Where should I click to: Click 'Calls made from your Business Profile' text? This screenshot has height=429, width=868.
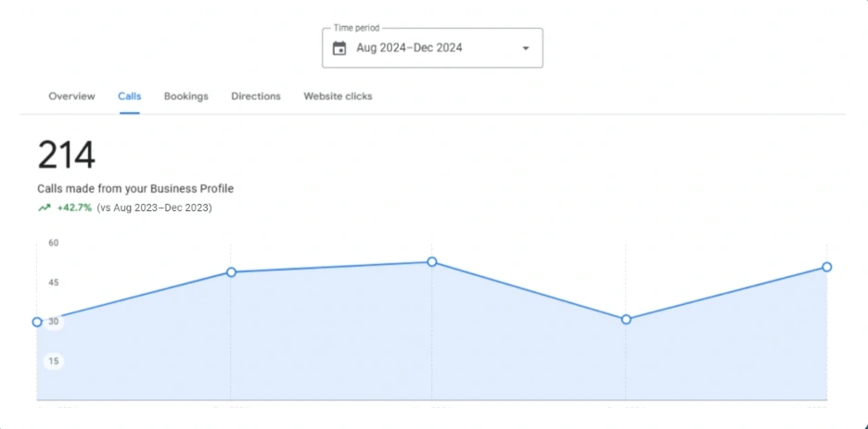pos(135,188)
